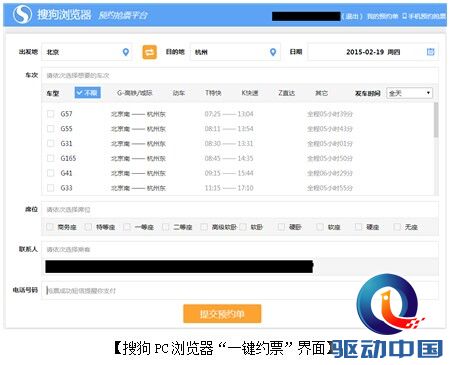The width and height of the screenshot is (450, 365).
Task: Check the box for train G55
Action: point(51,129)
